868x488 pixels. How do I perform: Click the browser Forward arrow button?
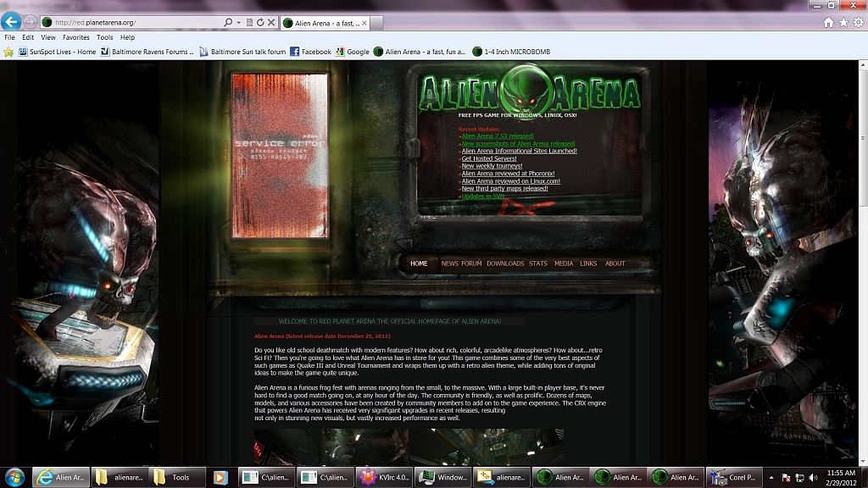(x=30, y=22)
